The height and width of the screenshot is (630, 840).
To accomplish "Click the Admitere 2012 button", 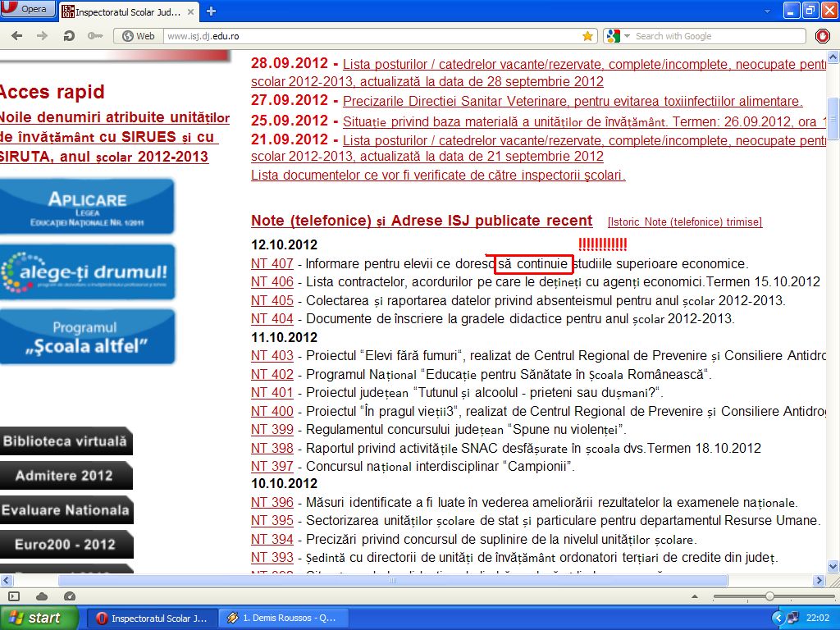I will [x=65, y=476].
